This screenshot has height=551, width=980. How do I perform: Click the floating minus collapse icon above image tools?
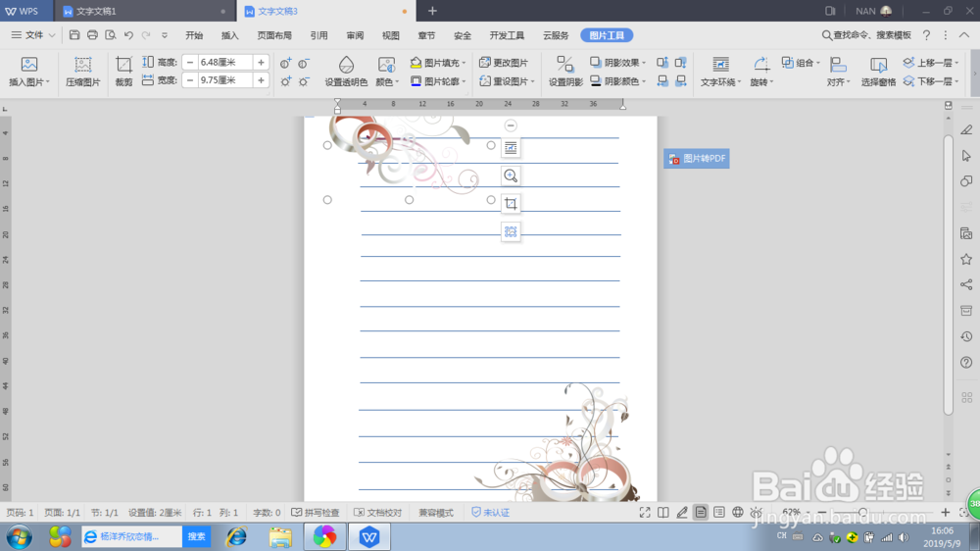point(511,125)
